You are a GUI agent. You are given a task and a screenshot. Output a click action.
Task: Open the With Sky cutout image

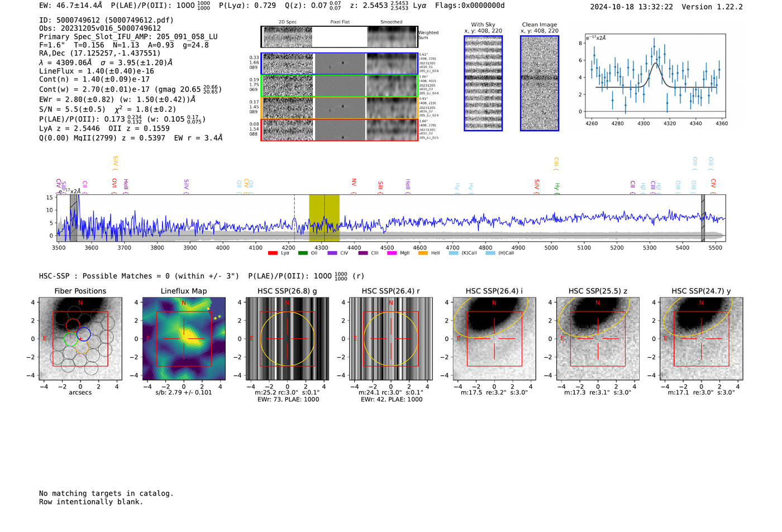point(483,83)
